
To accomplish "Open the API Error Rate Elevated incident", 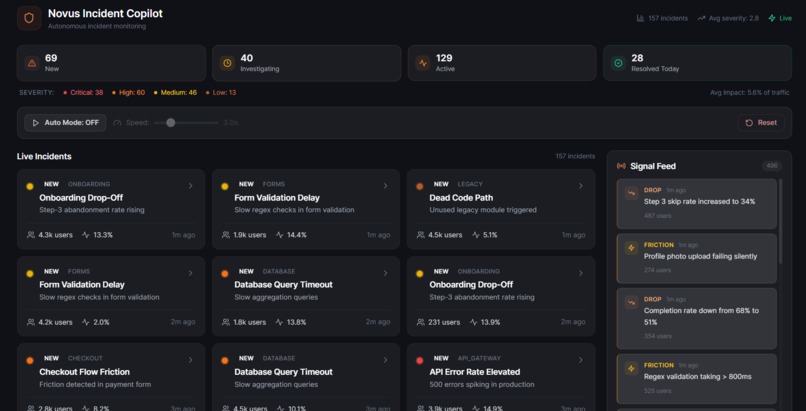I will 501,377.
